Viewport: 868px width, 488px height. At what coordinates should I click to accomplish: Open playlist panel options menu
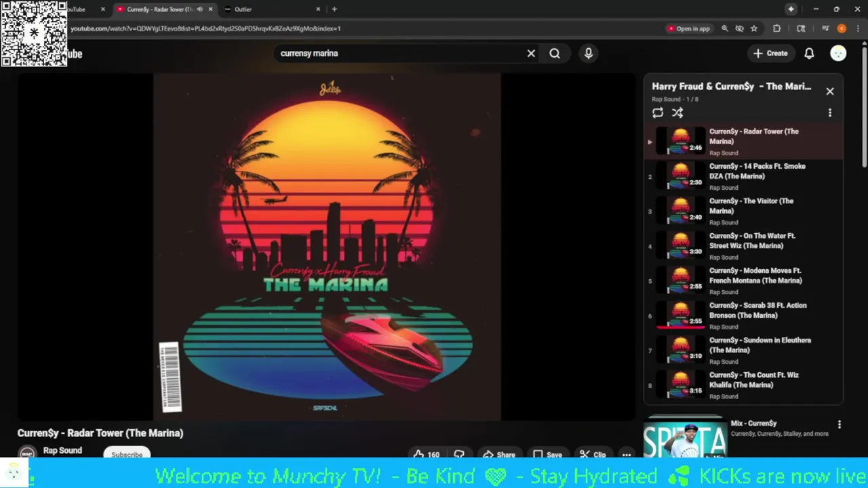point(829,113)
